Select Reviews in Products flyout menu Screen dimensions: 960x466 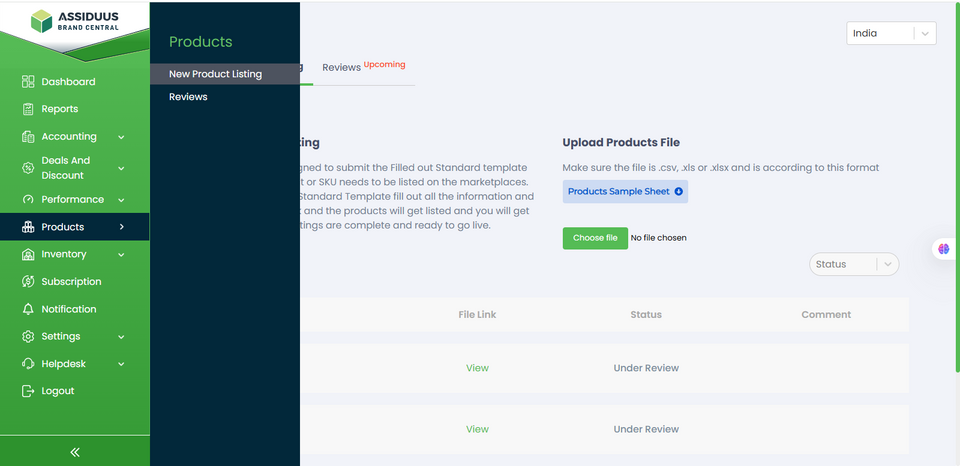tap(188, 97)
